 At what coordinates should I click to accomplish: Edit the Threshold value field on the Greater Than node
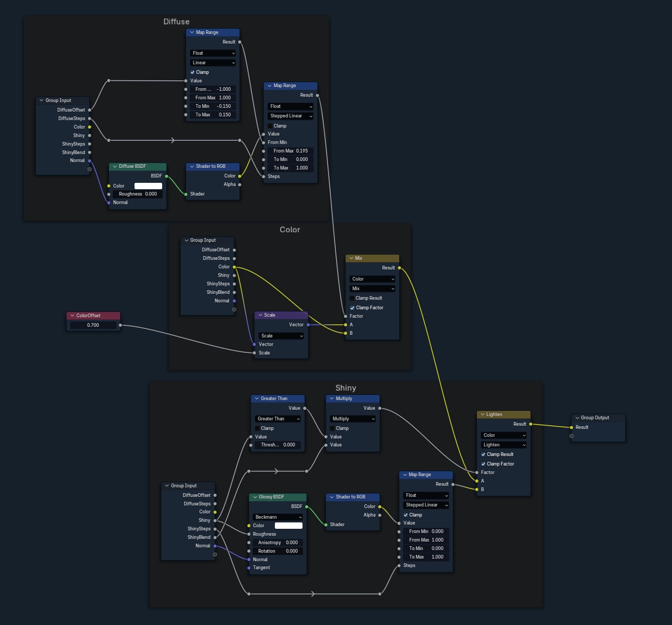278,445
